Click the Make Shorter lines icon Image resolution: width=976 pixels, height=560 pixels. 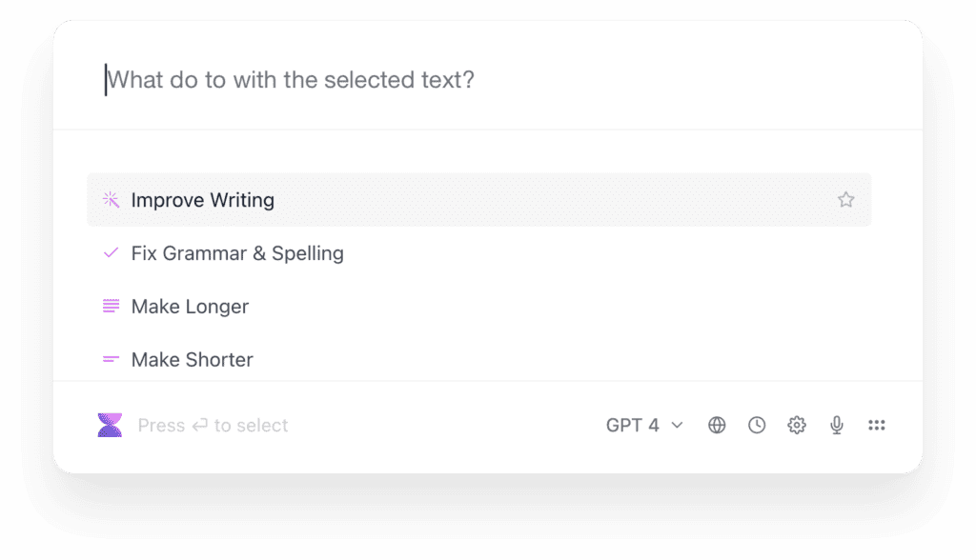click(111, 359)
